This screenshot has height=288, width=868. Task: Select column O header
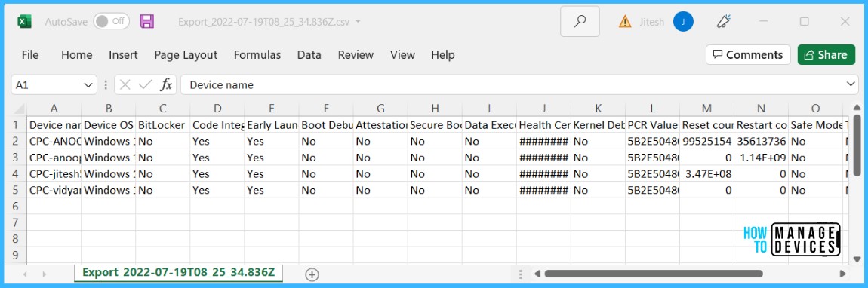tap(816, 109)
